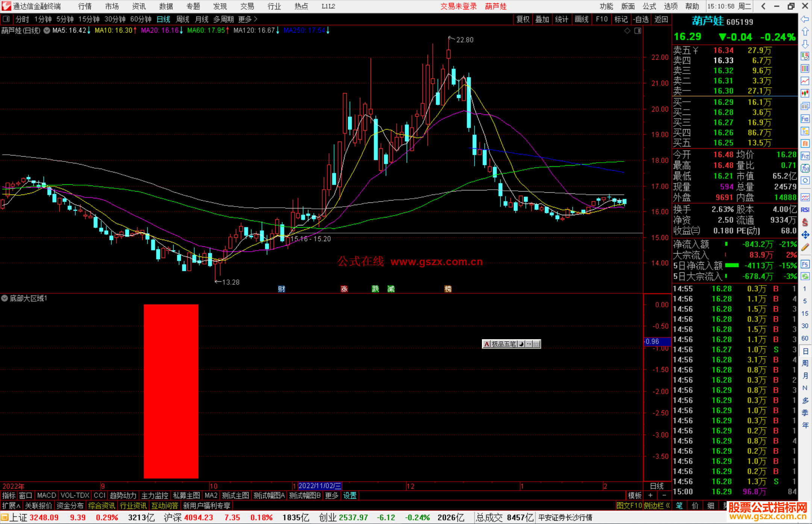This screenshot has height=524, width=812.
Task: Click the red bar in indicator panel
Action: [x=171, y=391]
